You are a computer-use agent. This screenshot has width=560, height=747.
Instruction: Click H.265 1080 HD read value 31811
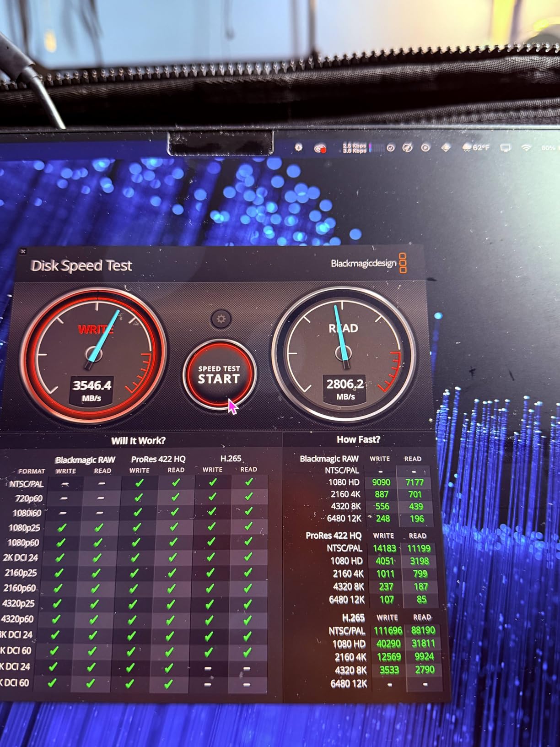[423, 644]
